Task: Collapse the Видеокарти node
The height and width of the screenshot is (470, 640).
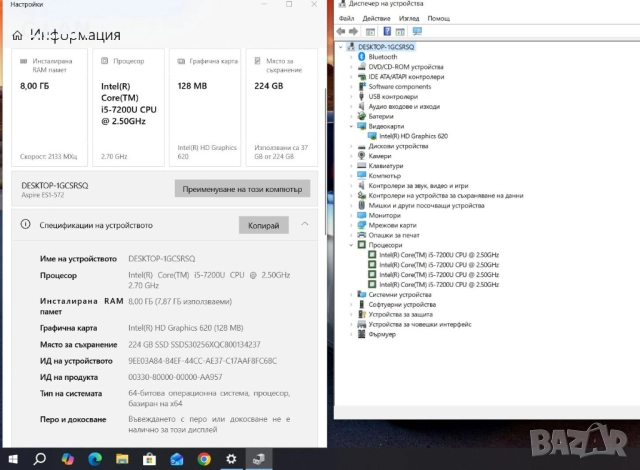Action: 351,126
